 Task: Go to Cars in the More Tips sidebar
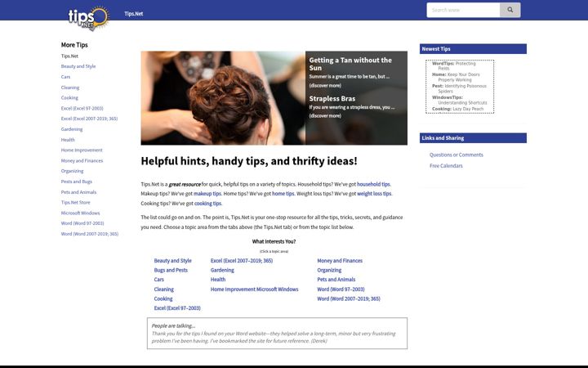click(65, 77)
